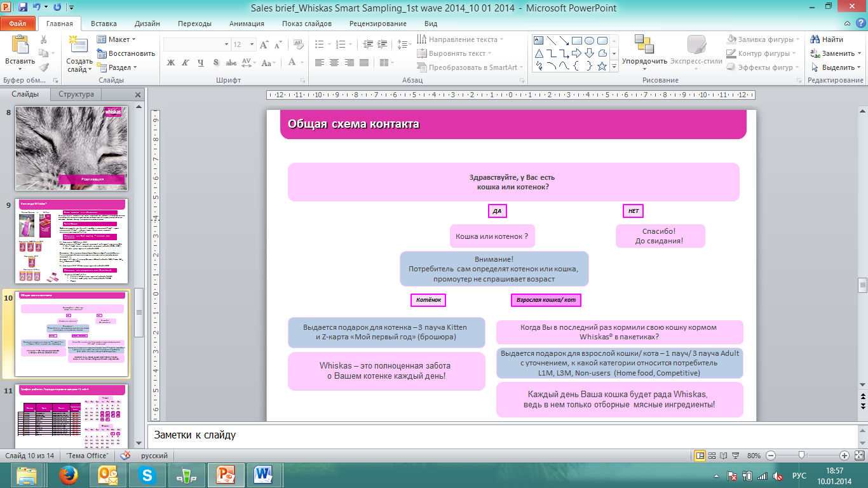This screenshot has height=488, width=868.
Task: Open Упорядочить arrange menu
Action: pos(644,53)
